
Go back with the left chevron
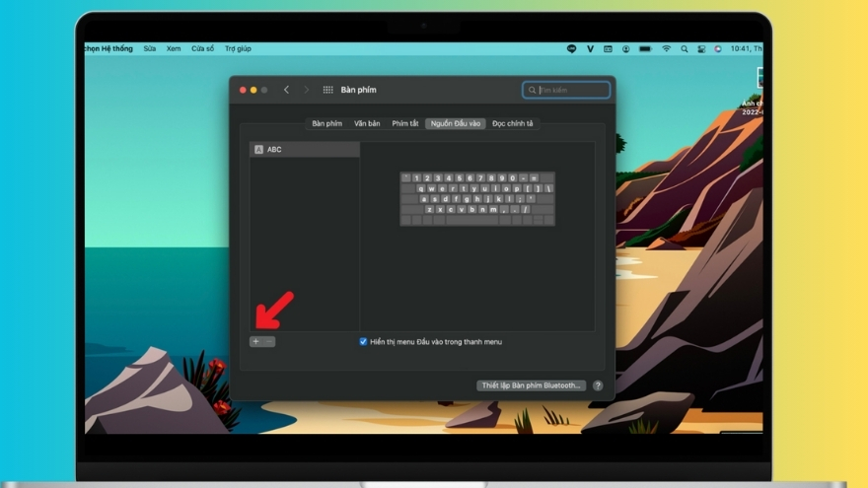point(286,90)
